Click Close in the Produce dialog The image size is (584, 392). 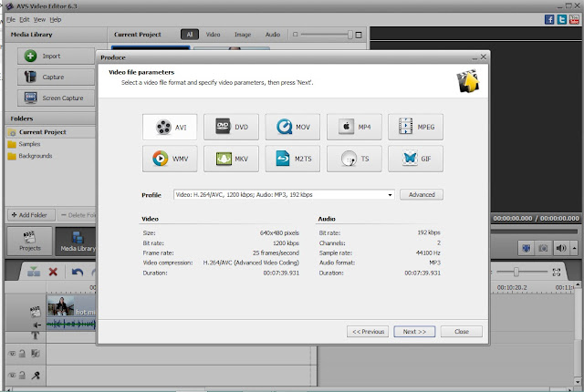point(462,332)
